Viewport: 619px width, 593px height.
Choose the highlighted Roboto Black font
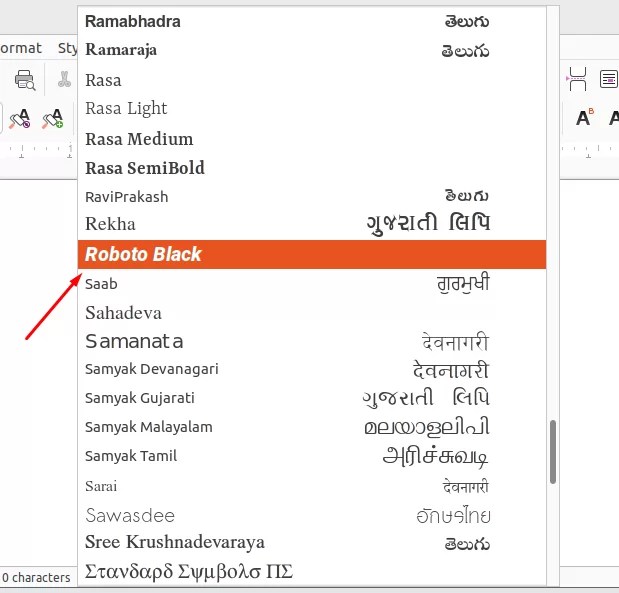pyautogui.click(x=312, y=254)
